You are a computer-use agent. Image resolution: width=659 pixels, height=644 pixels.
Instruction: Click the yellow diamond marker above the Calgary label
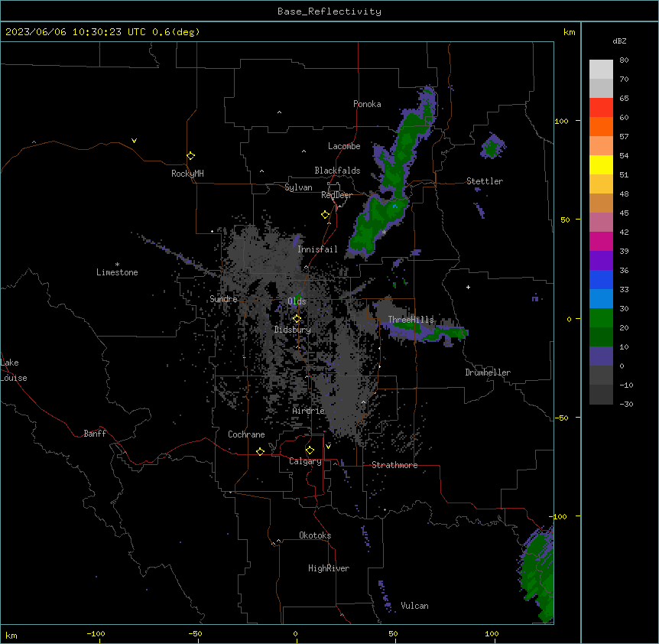(x=310, y=450)
